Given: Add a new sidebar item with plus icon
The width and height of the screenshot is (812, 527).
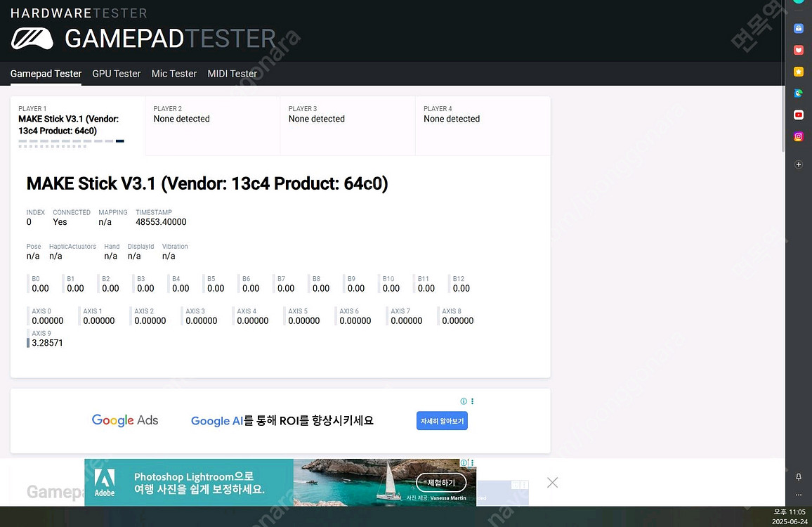Looking at the screenshot, I should click(799, 164).
